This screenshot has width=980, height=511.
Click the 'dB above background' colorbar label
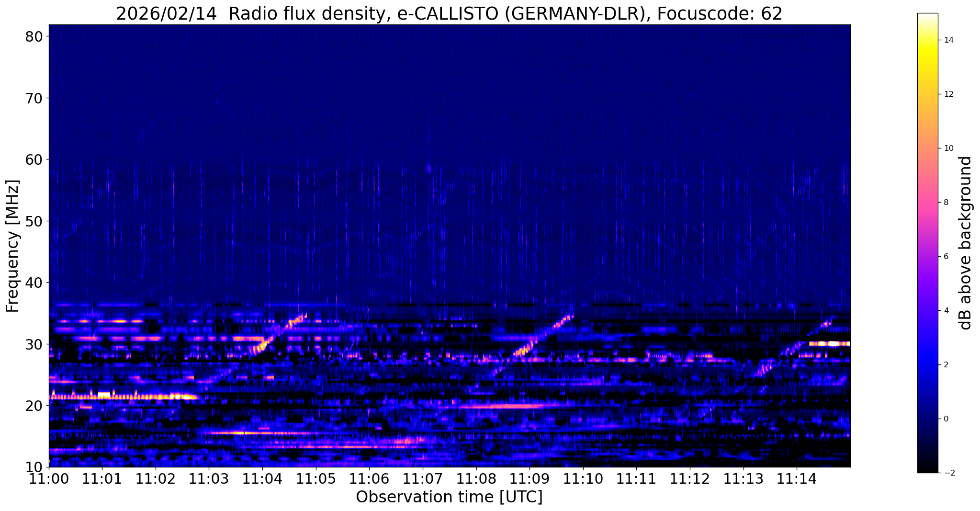coord(966,243)
